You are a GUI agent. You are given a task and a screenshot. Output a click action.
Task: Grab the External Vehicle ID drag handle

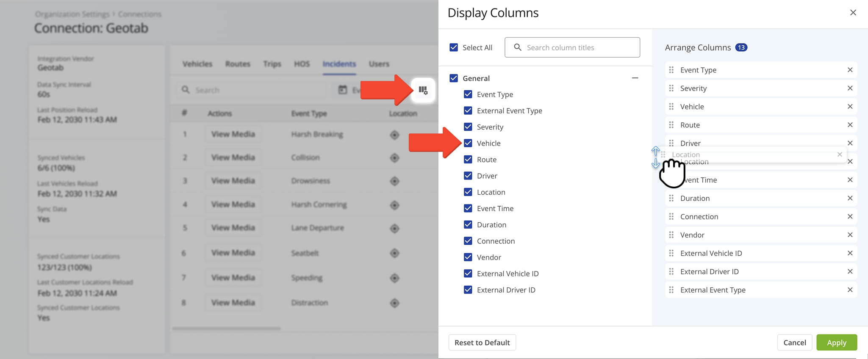point(671,253)
